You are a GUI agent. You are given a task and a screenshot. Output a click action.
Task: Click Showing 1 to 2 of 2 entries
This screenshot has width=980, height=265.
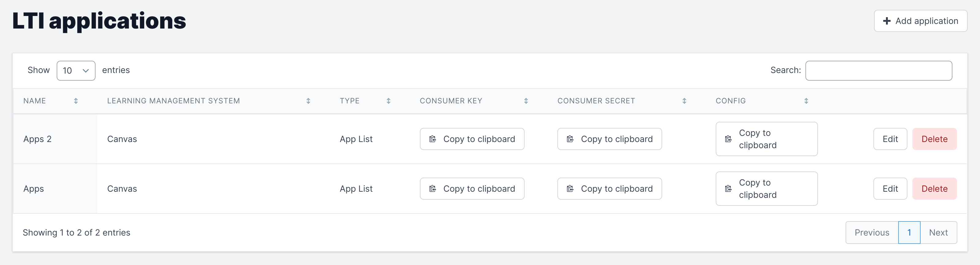(x=77, y=232)
